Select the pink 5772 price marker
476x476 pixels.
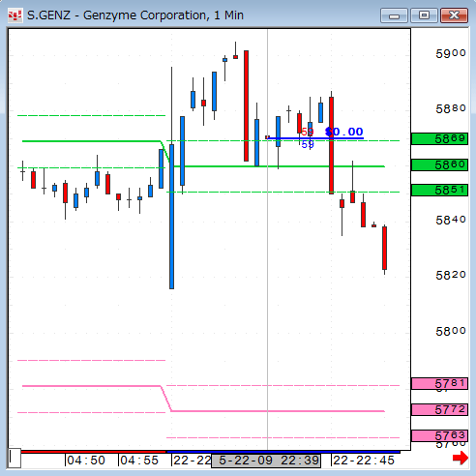(x=439, y=409)
